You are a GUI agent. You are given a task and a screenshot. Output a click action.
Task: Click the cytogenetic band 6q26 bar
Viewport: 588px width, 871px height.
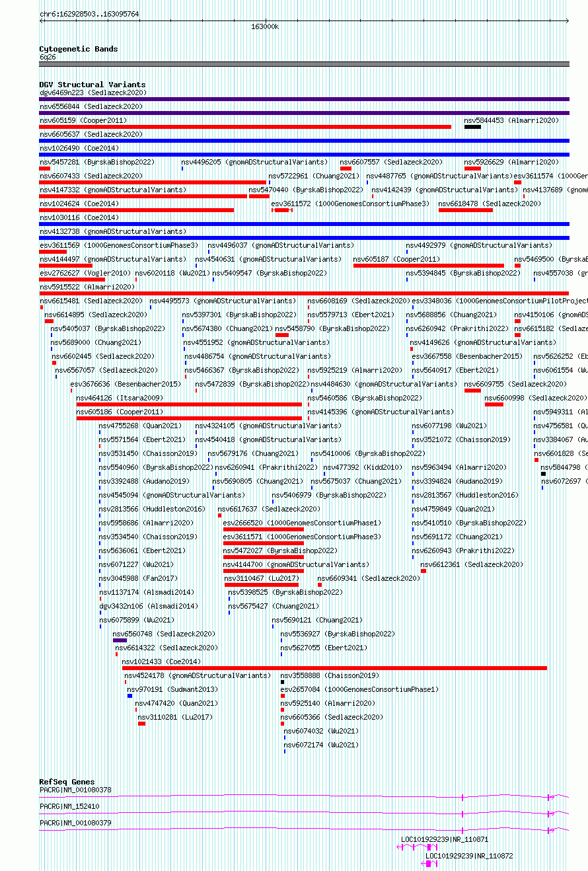[x=305, y=64]
